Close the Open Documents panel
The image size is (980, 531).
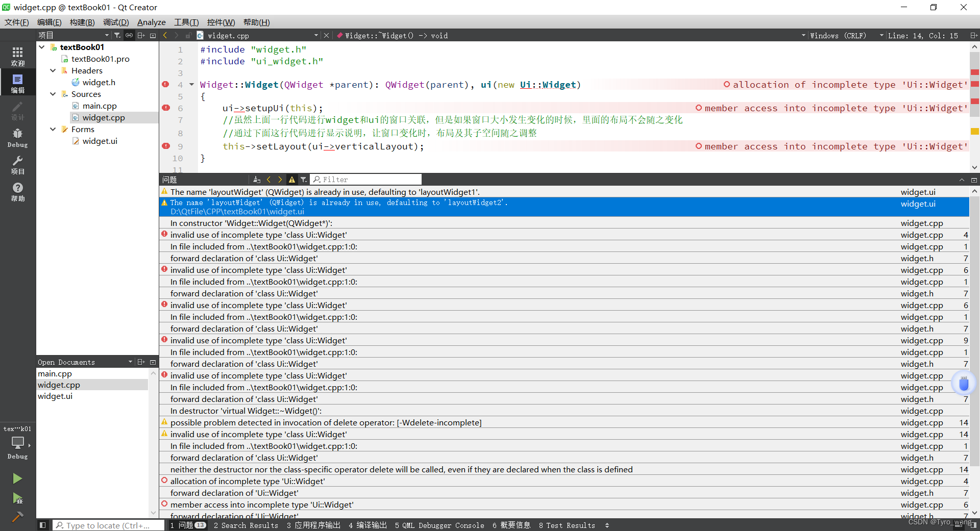click(x=153, y=362)
